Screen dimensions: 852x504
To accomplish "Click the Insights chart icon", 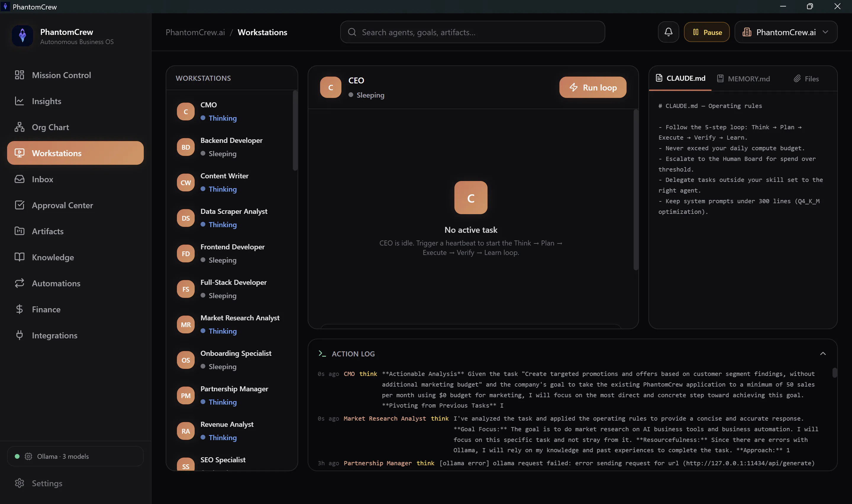I will [19, 101].
